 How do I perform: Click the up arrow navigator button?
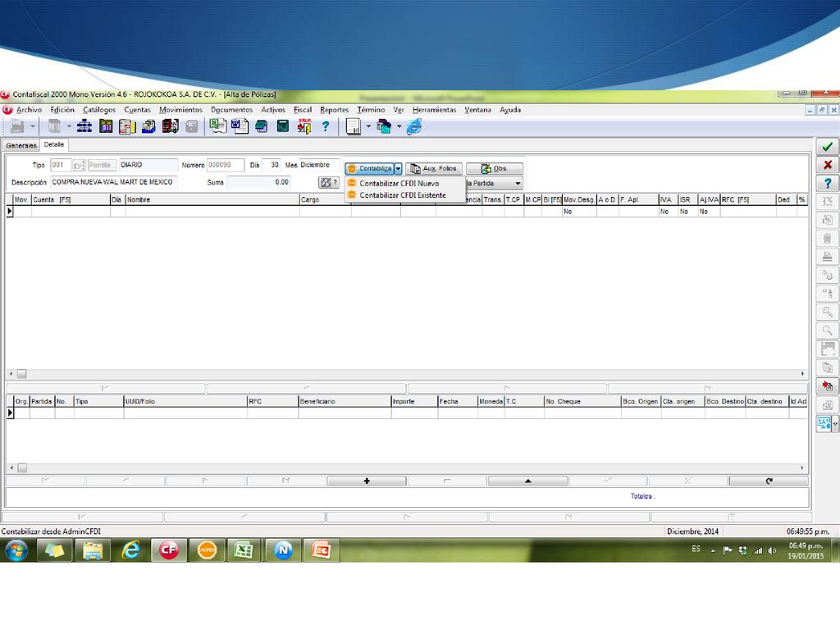pyautogui.click(x=527, y=481)
